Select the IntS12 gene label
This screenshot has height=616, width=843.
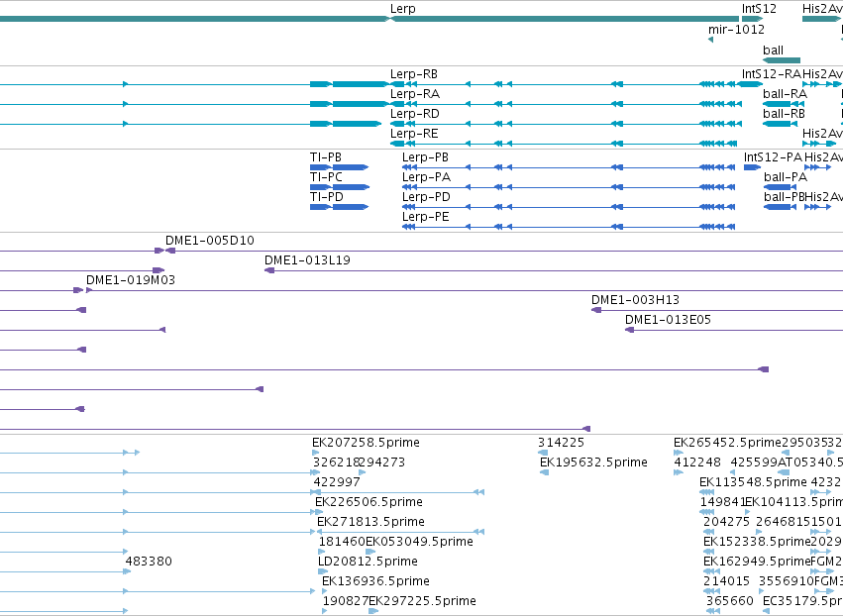tap(759, 9)
